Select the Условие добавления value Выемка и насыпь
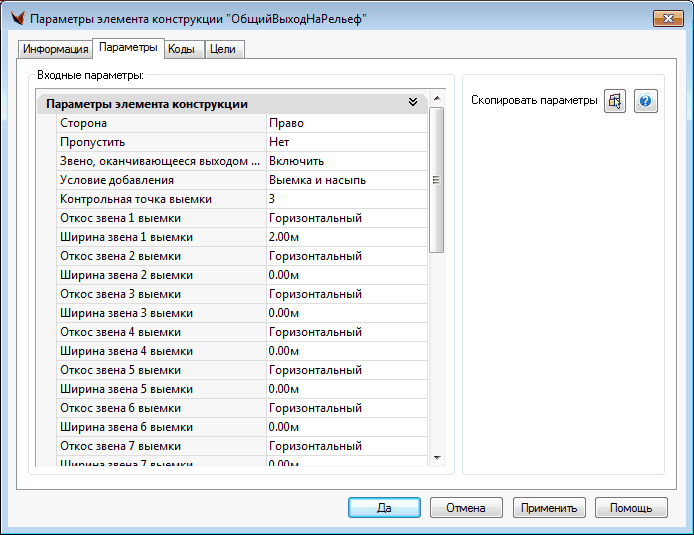The image size is (694, 535). pos(345,180)
